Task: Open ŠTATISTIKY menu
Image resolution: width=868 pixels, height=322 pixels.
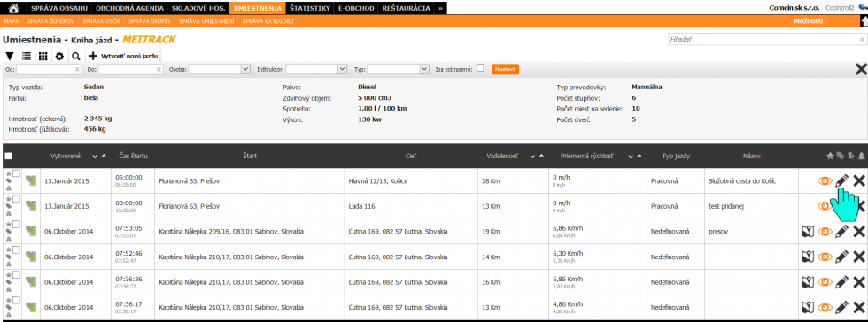Action: click(310, 8)
